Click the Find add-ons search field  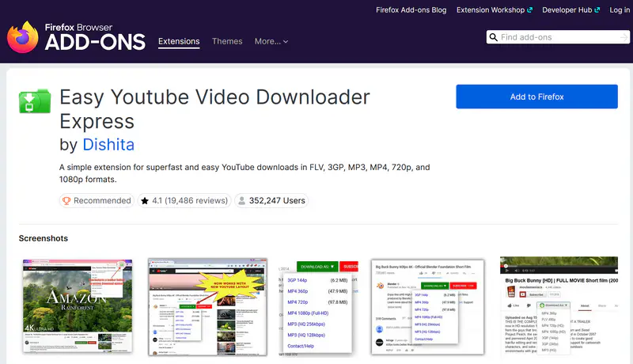point(559,37)
